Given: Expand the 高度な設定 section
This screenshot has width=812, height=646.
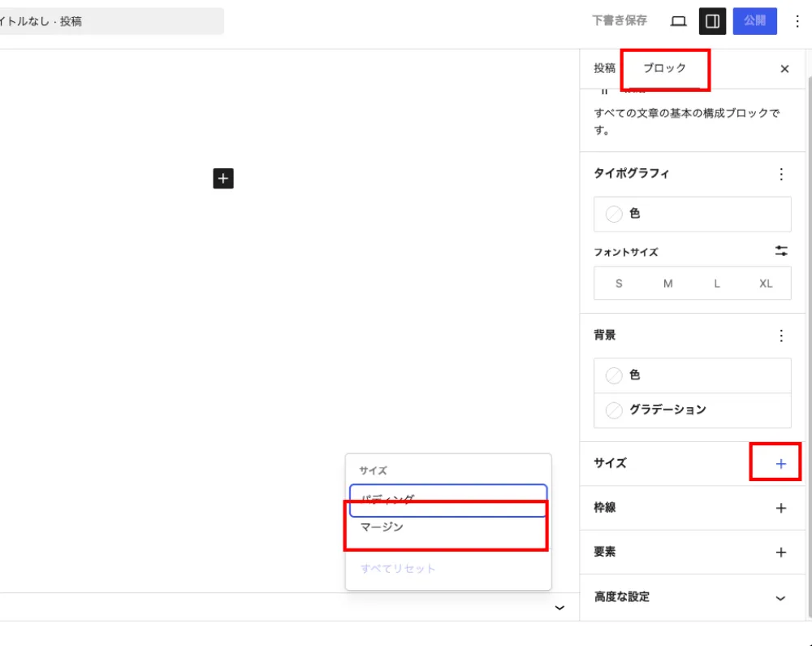Looking at the screenshot, I should pyautogui.click(x=693, y=597).
